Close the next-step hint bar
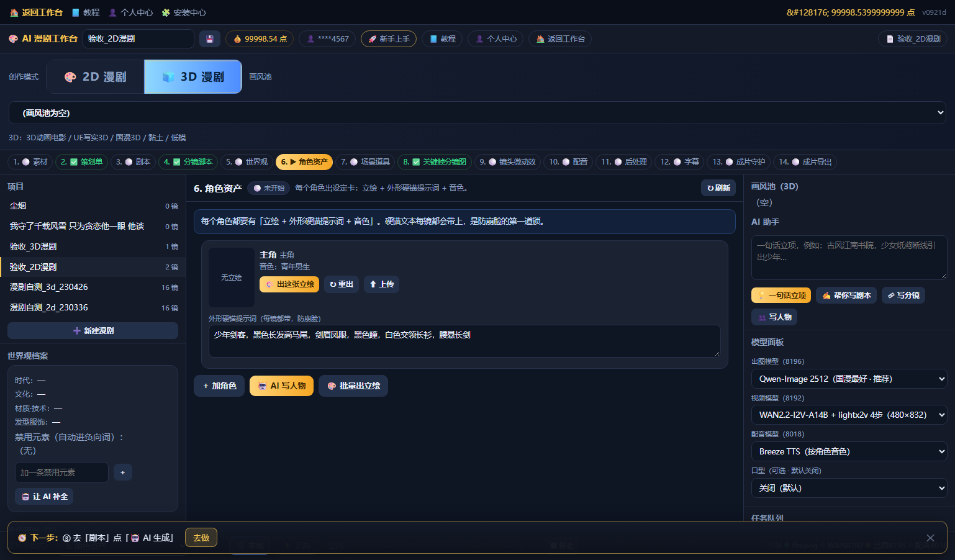955x560 pixels. [x=930, y=538]
